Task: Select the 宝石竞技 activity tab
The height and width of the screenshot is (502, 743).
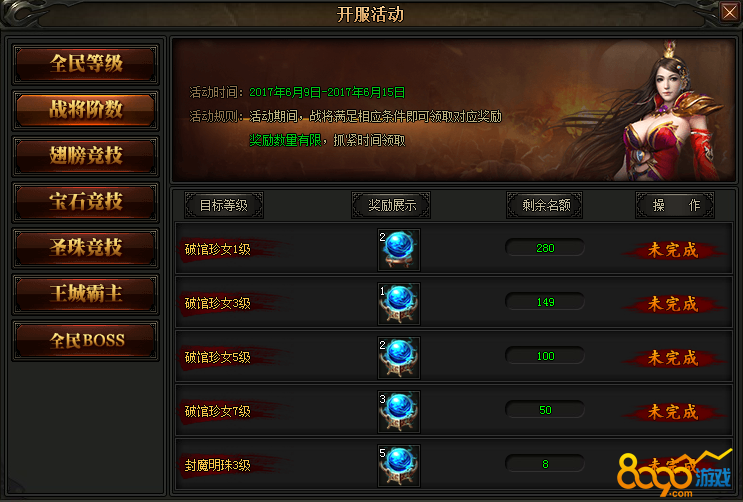Action: pos(86,202)
